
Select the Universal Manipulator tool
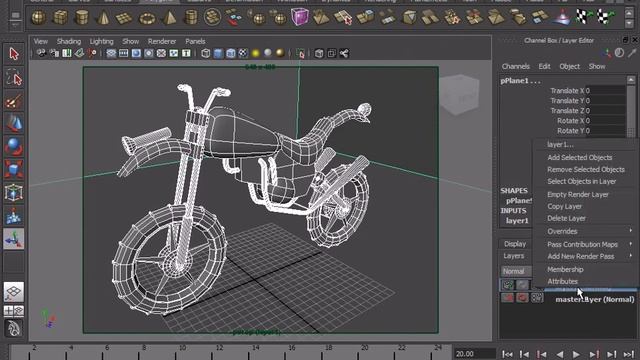coord(14,193)
